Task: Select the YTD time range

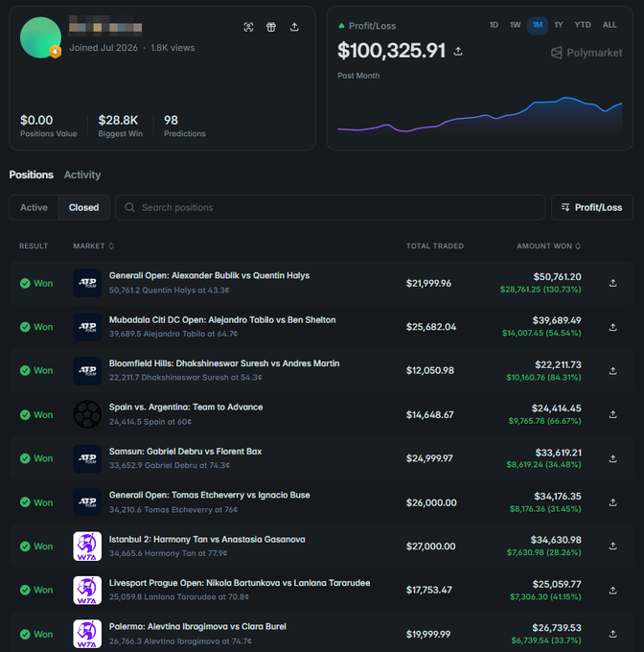Action: coord(583,25)
